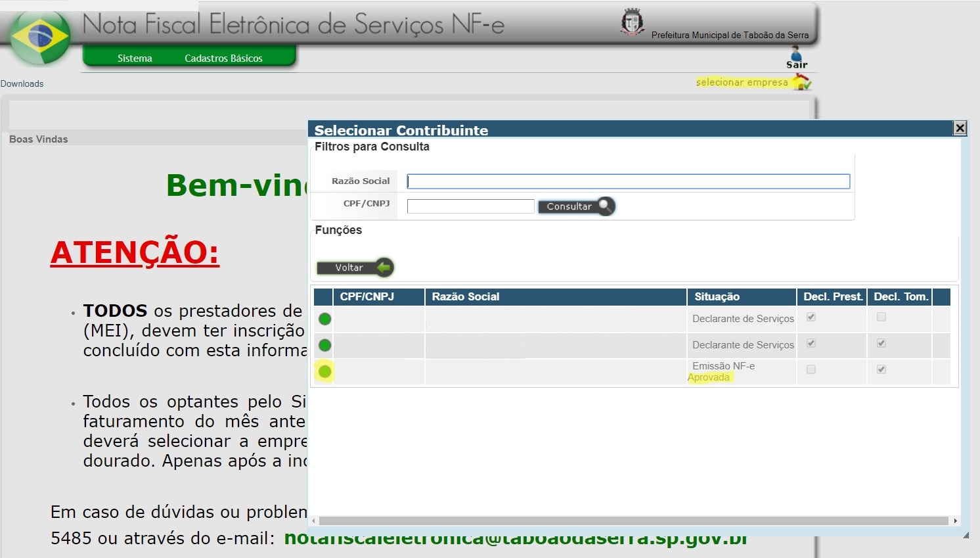Viewport: 980px width, 558px height.
Task: Toggle Decl. Tom. checkbox in first row
Action: click(x=881, y=317)
